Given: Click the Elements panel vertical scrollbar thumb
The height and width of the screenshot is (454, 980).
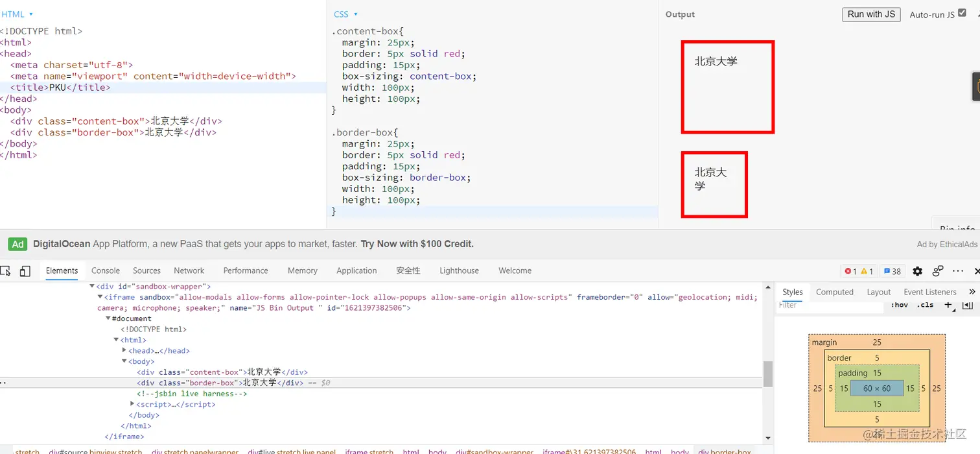Looking at the screenshot, I should pyautogui.click(x=768, y=374).
